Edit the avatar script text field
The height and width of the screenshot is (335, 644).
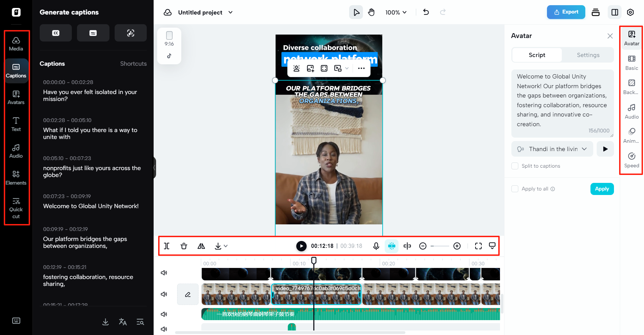[563, 103]
